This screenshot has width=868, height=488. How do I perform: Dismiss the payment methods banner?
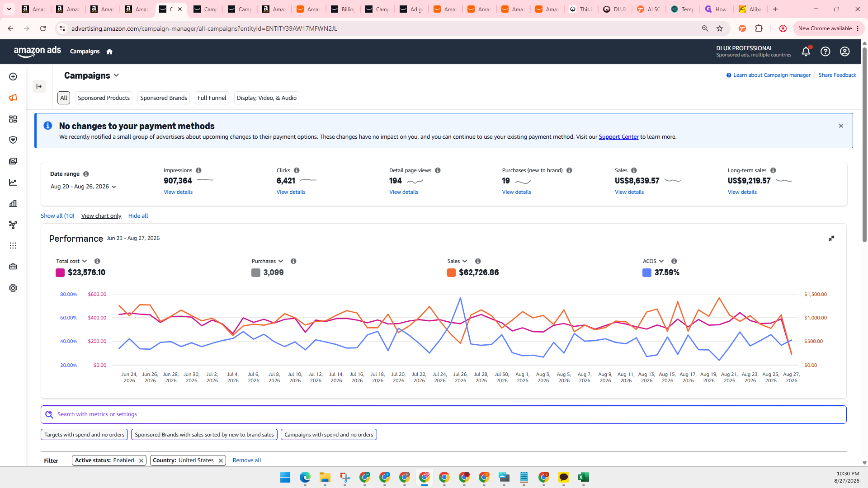pyautogui.click(x=841, y=126)
